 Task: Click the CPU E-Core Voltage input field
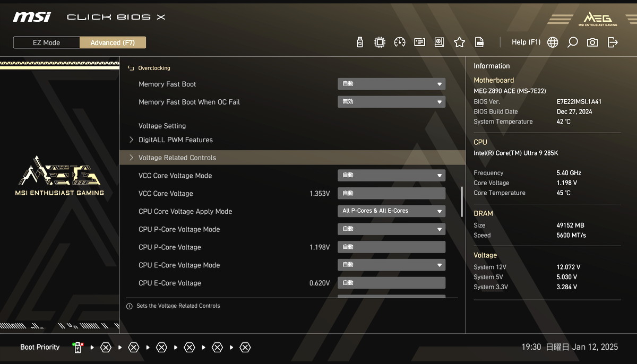[391, 283]
